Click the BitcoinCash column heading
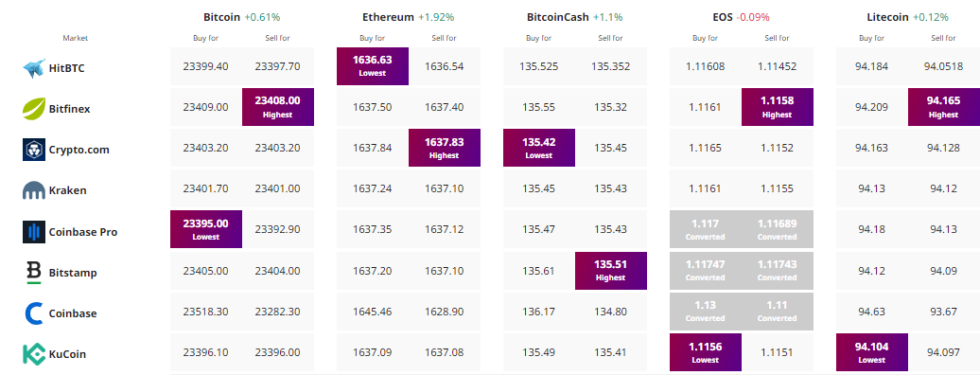Viewport: 980px width, 375px height. [557, 17]
